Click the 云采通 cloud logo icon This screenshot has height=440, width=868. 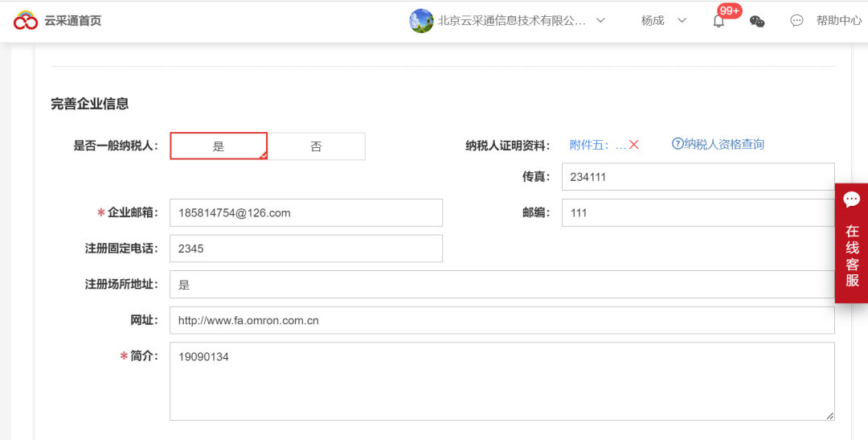click(x=26, y=21)
